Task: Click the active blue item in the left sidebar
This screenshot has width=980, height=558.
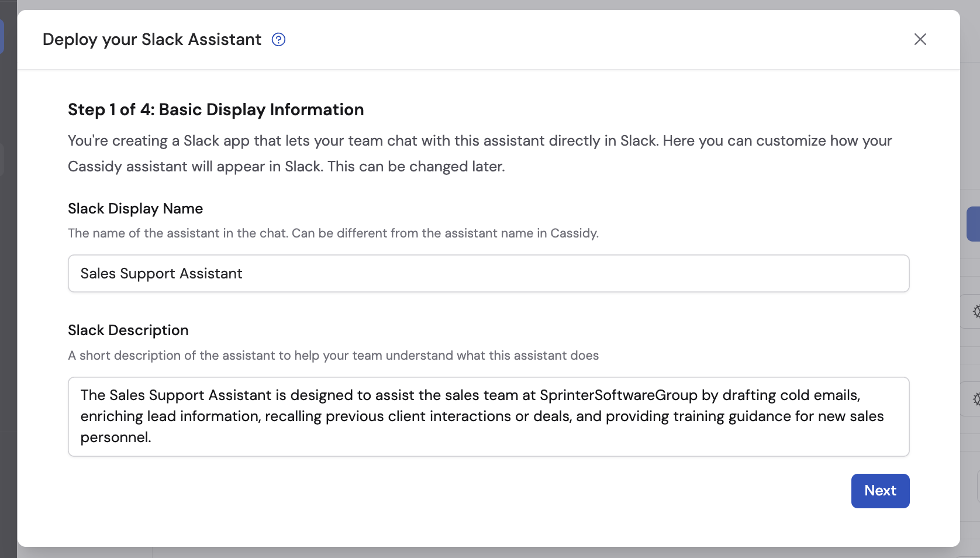Action: tap(3, 36)
